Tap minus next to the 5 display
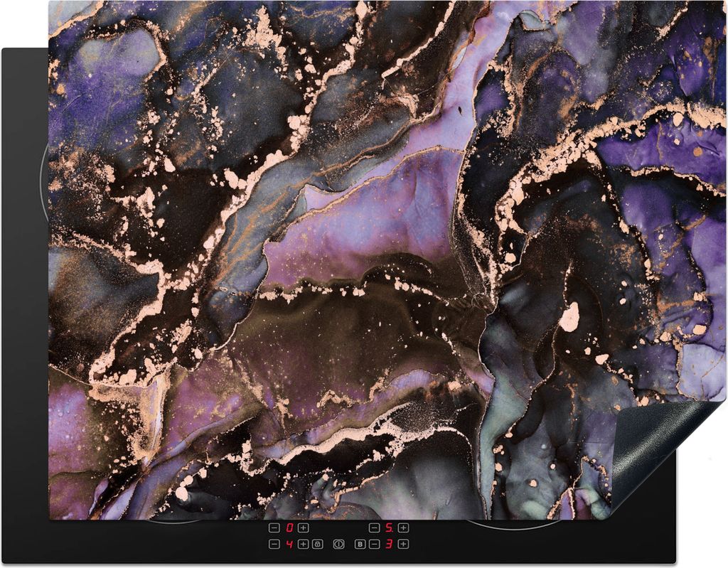The image size is (728, 568). [x=374, y=528]
